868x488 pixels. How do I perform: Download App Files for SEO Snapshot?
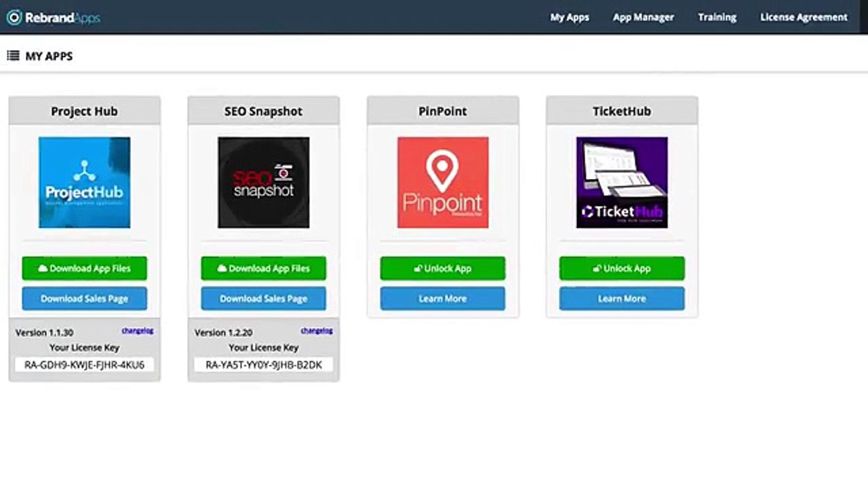[x=263, y=268]
